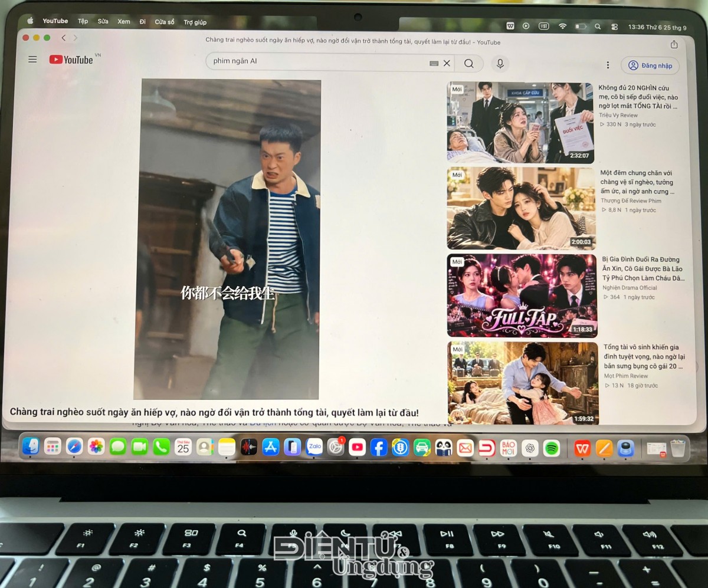Open System Settings with badge in the Dock
Image resolution: width=708 pixels, height=588 pixels.
(x=336, y=447)
